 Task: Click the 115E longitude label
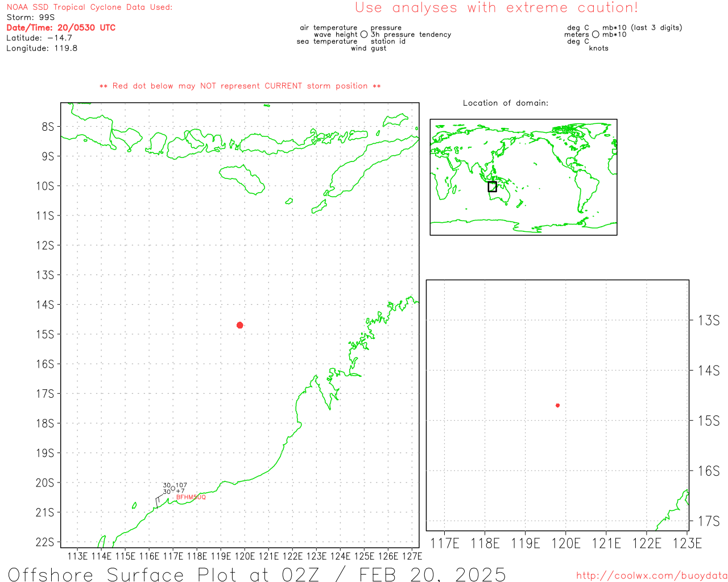(x=126, y=556)
